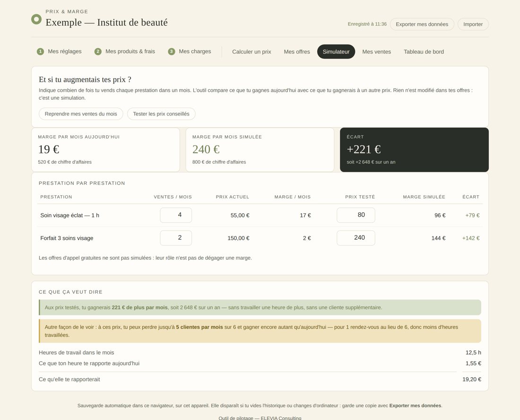
Task: Click the '+142 €' écart cell
Action: click(471, 238)
